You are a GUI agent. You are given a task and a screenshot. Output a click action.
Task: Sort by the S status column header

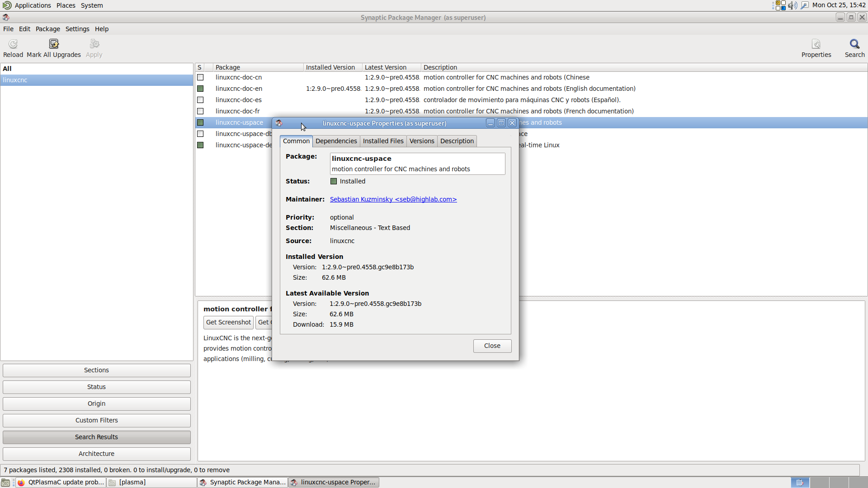click(x=199, y=67)
